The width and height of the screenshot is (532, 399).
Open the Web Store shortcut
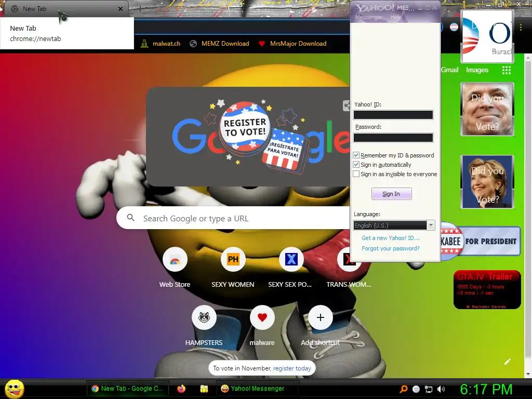click(x=175, y=260)
